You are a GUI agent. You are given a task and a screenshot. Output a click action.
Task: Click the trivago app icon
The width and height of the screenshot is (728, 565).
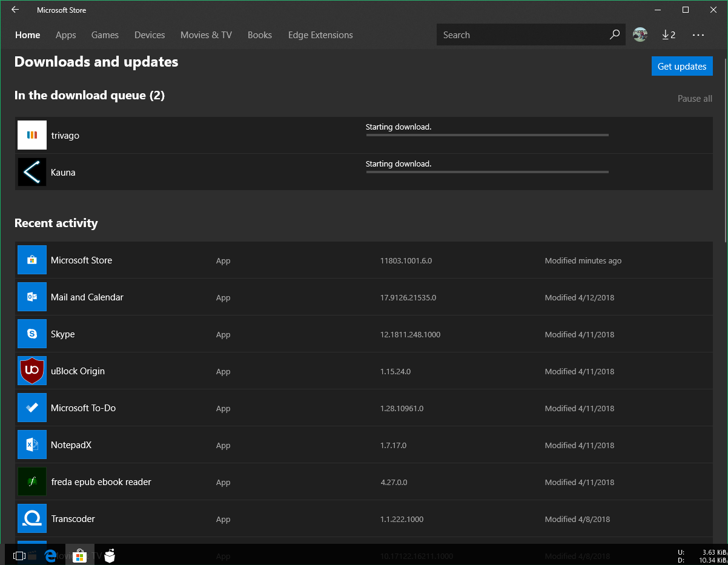tap(32, 135)
